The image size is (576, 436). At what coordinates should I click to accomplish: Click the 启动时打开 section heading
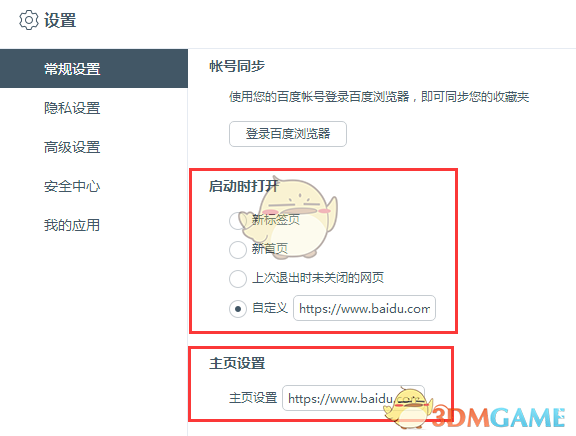[244, 186]
